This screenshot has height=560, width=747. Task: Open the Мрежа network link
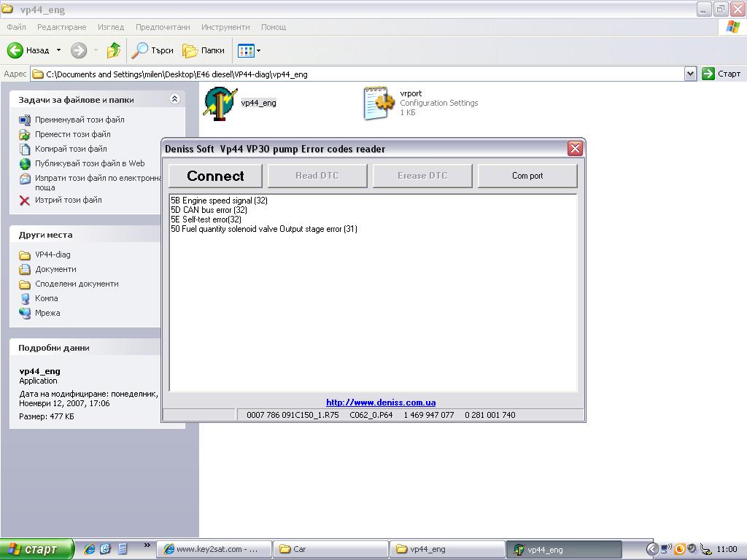pos(47,313)
